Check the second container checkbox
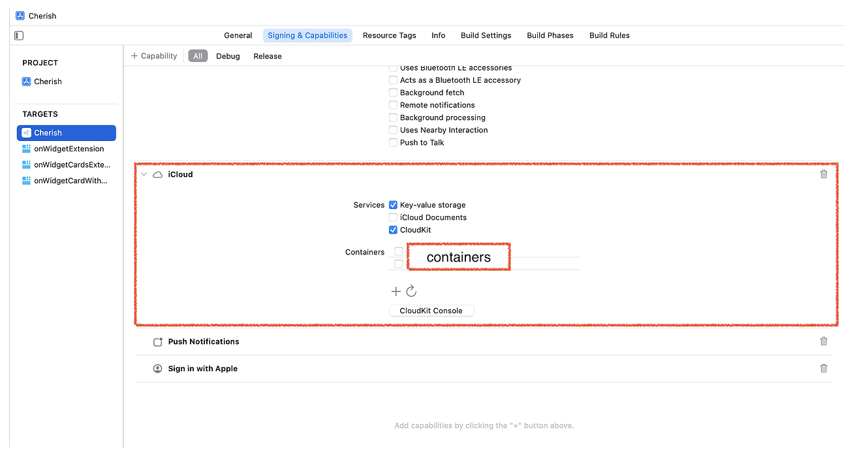Image resolution: width=868 pixels, height=458 pixels. click(398, 264)
